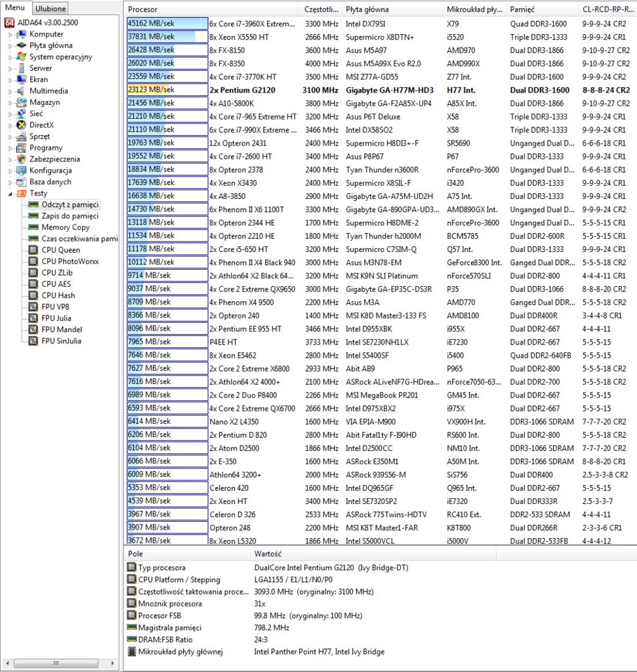
Task: Sort by the Pamięć column header
Action: pyautogui.click(x=543, y=9)
